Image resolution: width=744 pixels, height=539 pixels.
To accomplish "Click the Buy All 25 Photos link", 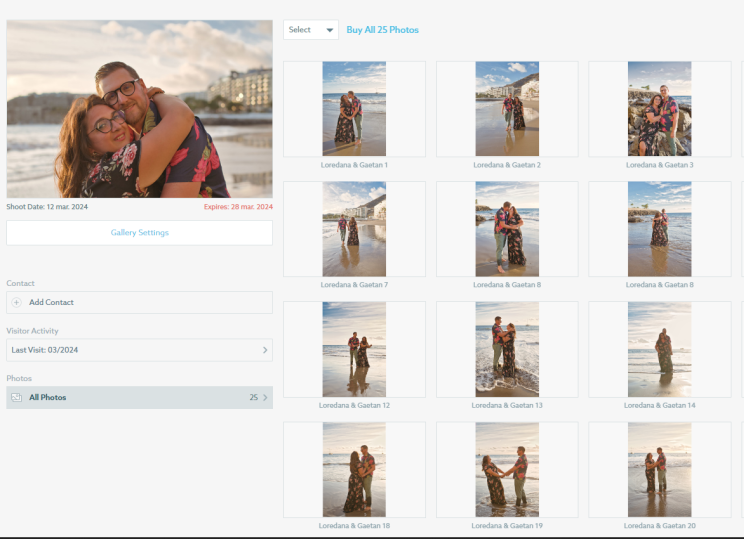I will (382, 30).
